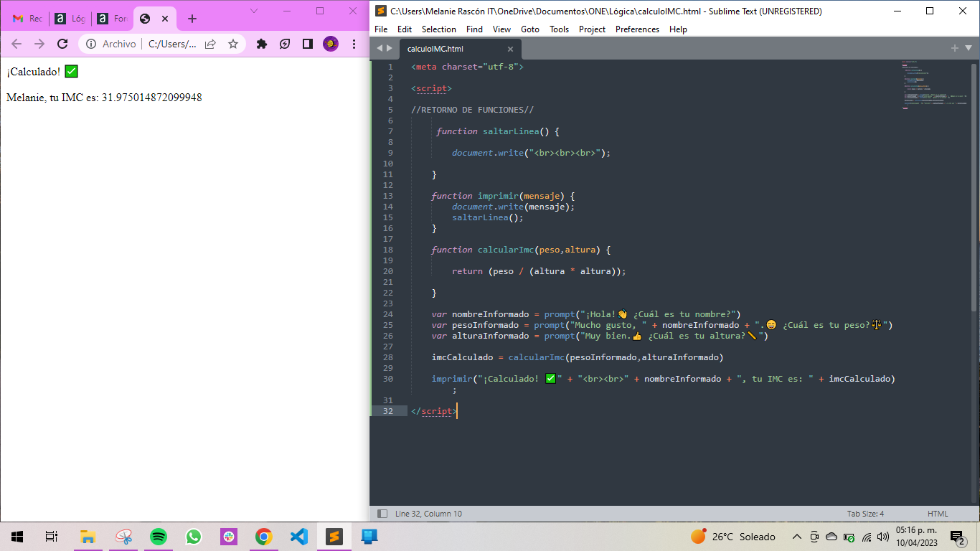Open Sublime tab list dropdown arrow
Image resolution: width=980 pixels, height=551 pixels.
[x=969, y=48]
